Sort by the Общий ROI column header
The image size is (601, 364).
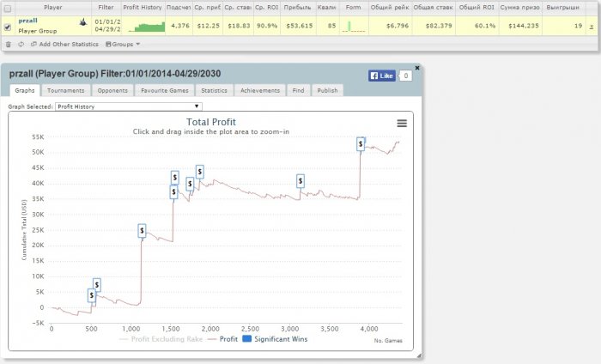point(477,7)
